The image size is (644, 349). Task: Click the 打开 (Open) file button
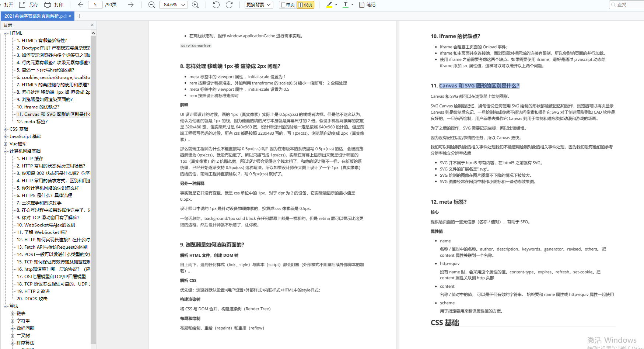pos(9,5)
